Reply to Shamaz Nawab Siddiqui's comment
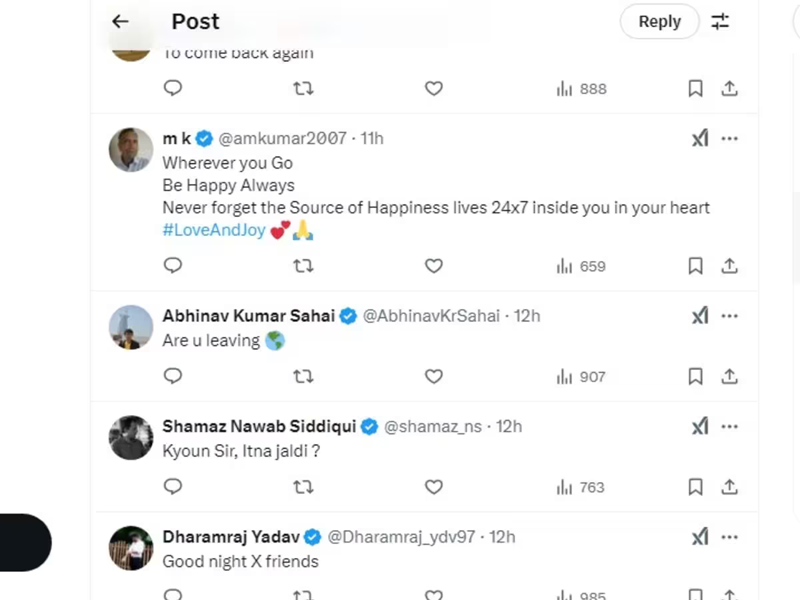Screen dimensions: 800x600 coord(173,487)
